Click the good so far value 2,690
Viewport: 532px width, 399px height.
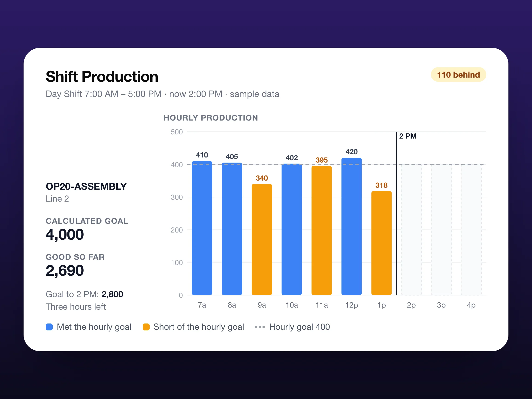[x=65, y=271]
